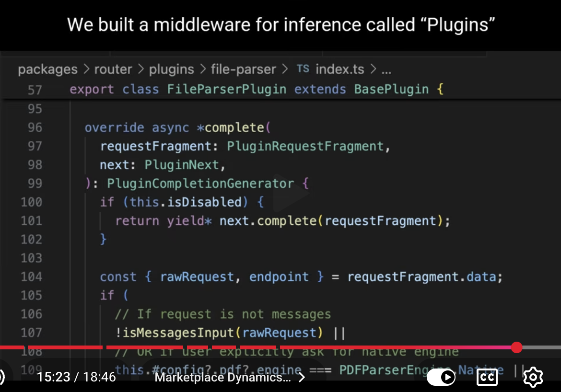Image resolution: width=561 pixels, height=392 pixels.
Task: Select the packages breadcrumb
Action: click(47, 69)
